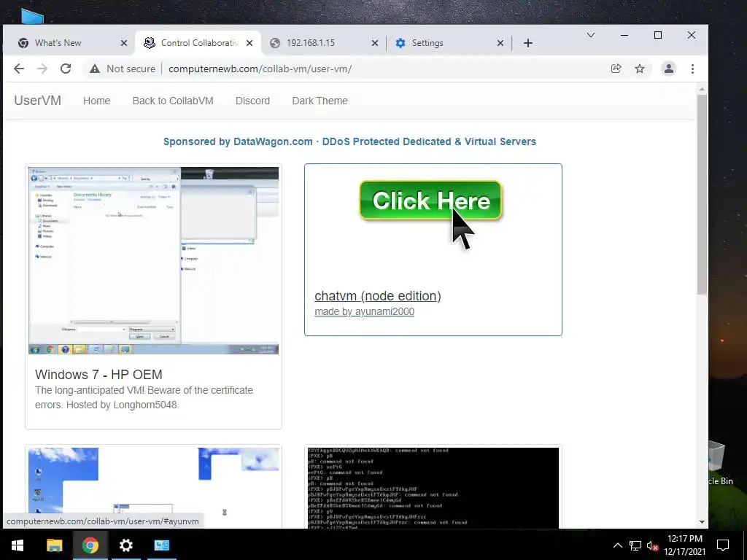The image size is (747, 560).
Task: Click the network tray icon
Action: click(635, 545)
